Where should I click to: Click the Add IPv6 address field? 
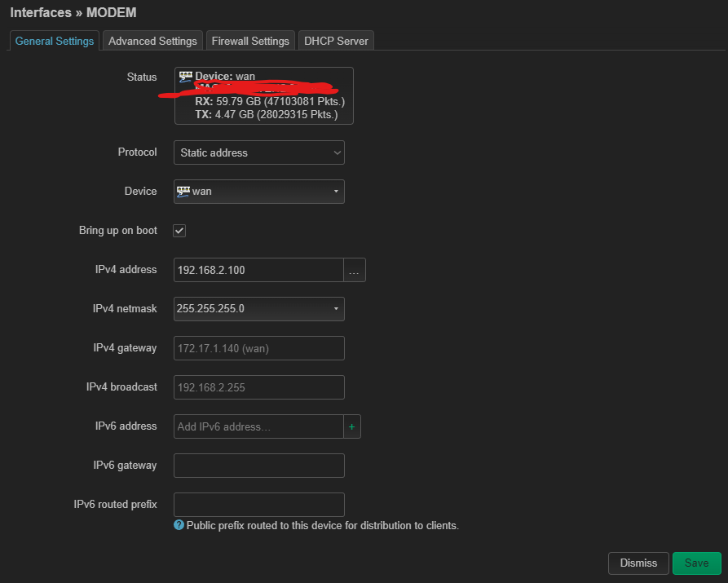(x=258, y=426)
